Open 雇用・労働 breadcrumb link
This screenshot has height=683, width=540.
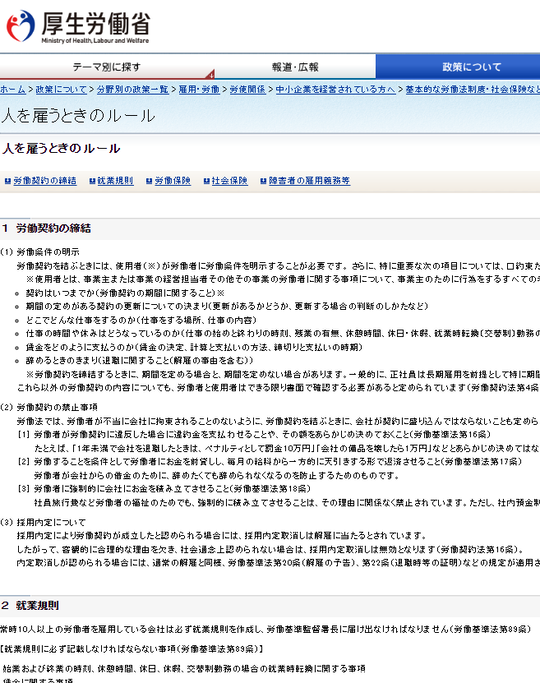199,89
